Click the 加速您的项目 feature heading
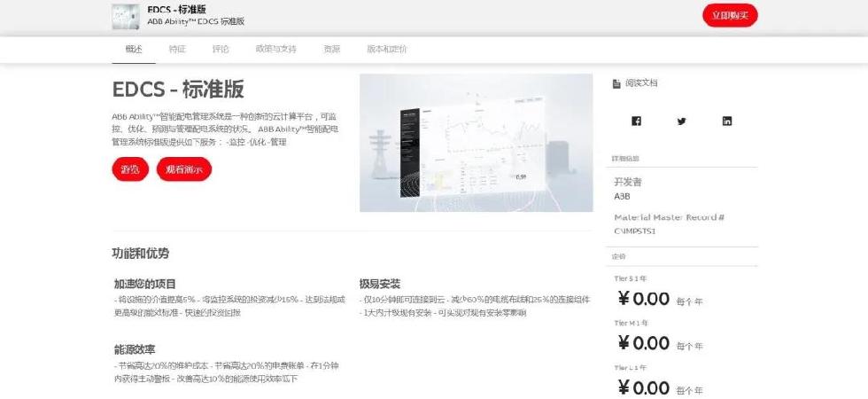This screenshot has height=399, width=868. [x=145, y=285]
